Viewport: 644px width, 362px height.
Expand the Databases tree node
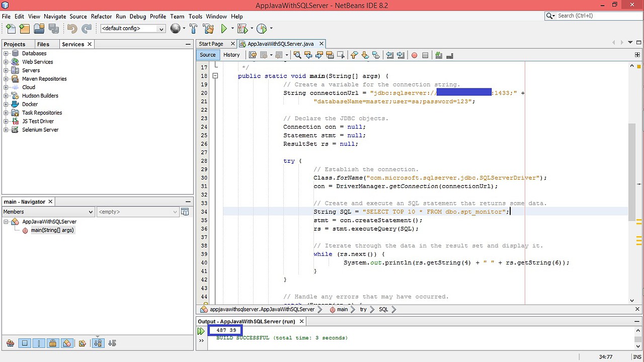tap(6, 53)
